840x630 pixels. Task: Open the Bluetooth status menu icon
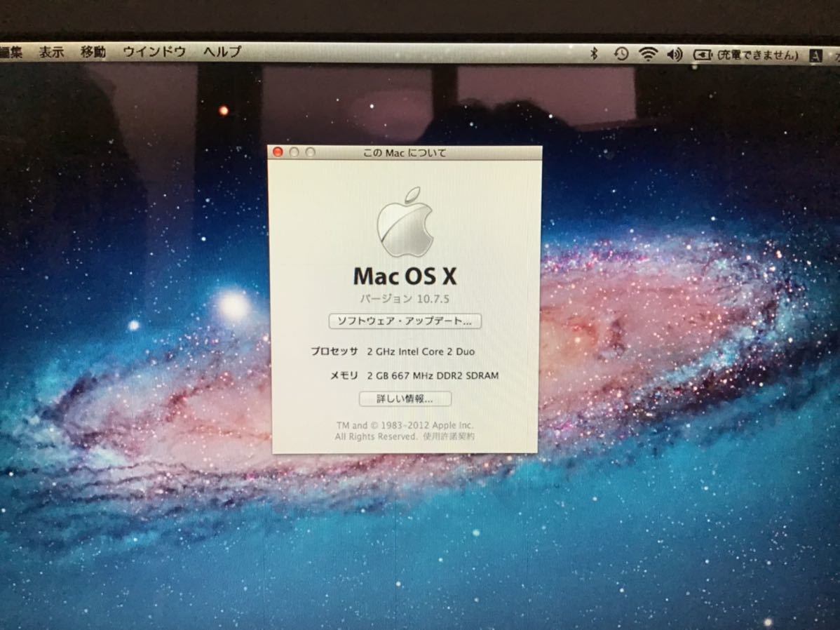pos(594,53)
